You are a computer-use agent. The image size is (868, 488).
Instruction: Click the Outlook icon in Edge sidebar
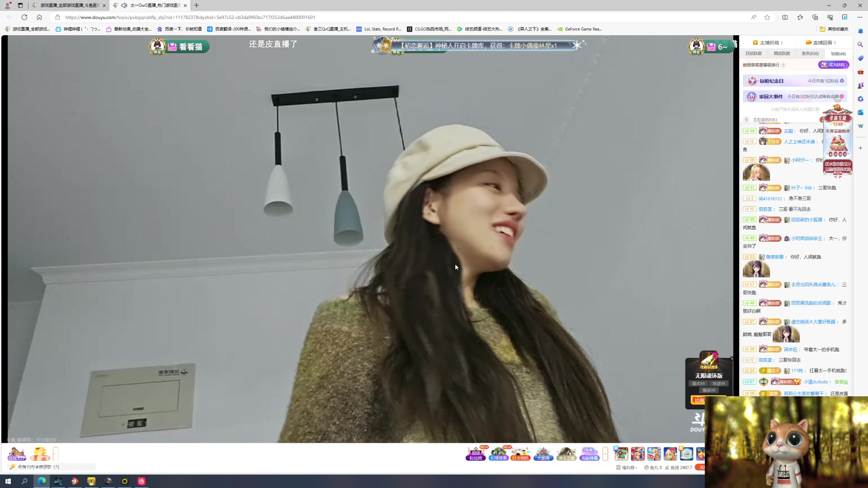coord(860,112)
